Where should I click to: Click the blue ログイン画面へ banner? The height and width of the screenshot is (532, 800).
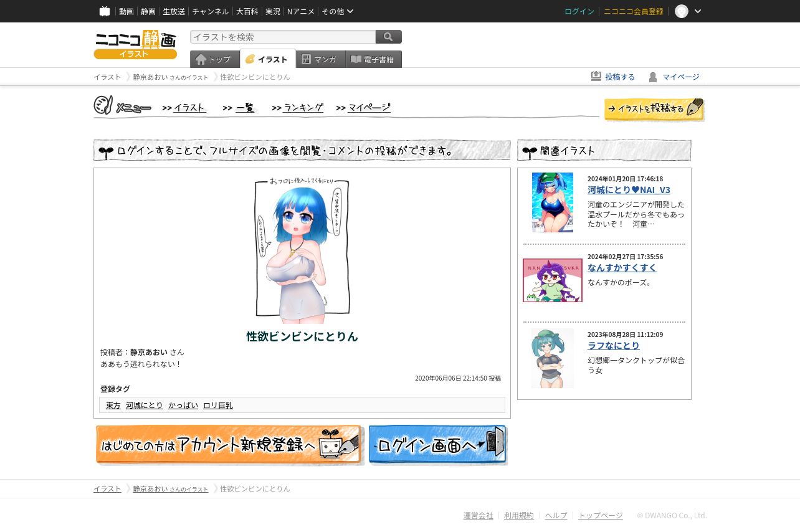438,445
